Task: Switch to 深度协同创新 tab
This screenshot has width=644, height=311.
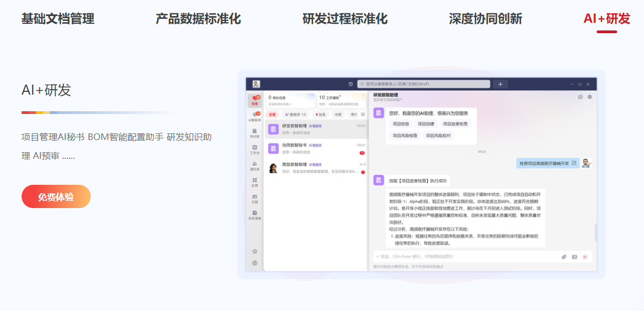Action: (x=486, y=19)
